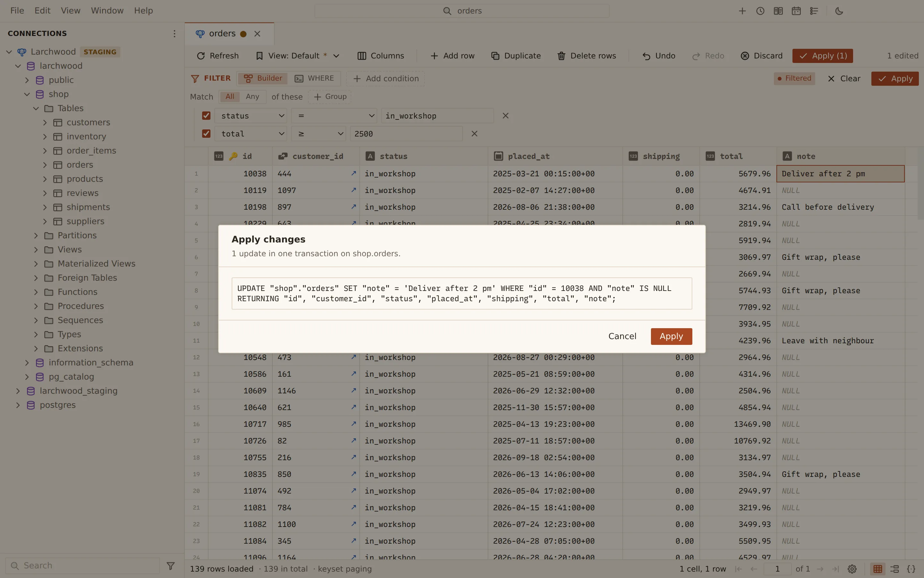Click Apply in the dialog
This screenshot has width=924, height=578.
[x=671, y=337]
